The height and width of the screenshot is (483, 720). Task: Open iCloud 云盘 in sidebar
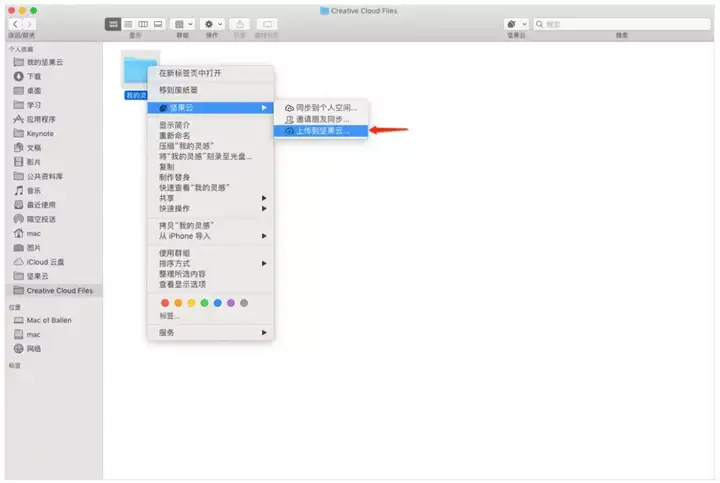[39, 262]
